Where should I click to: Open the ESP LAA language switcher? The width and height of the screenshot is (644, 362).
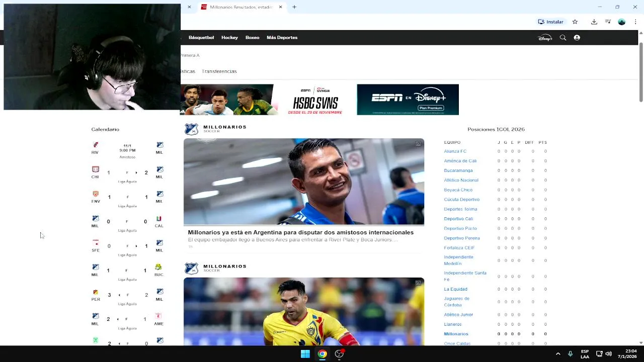[x=585, y=354]
